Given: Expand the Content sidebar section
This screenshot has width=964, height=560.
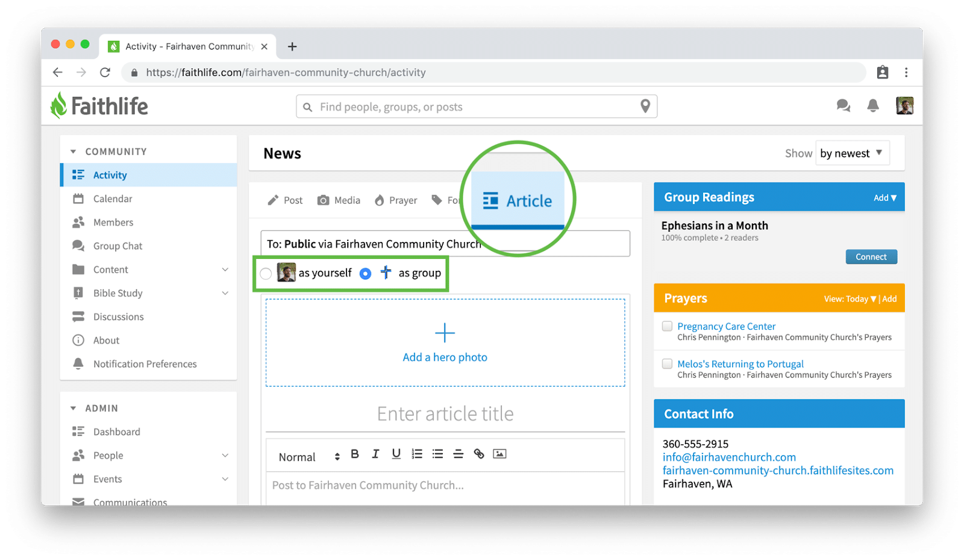Looking at the screenshot, I should point(225,270).
